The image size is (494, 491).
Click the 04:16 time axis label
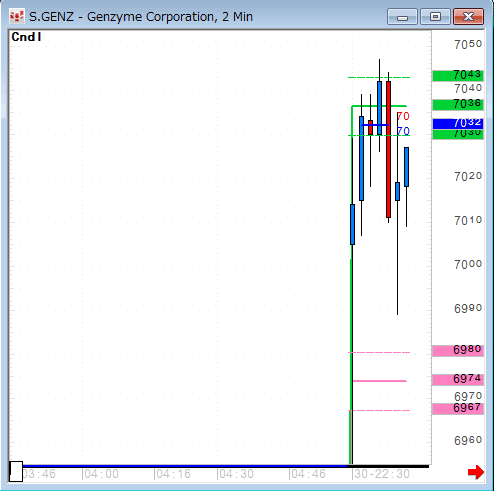click(173, 474)
